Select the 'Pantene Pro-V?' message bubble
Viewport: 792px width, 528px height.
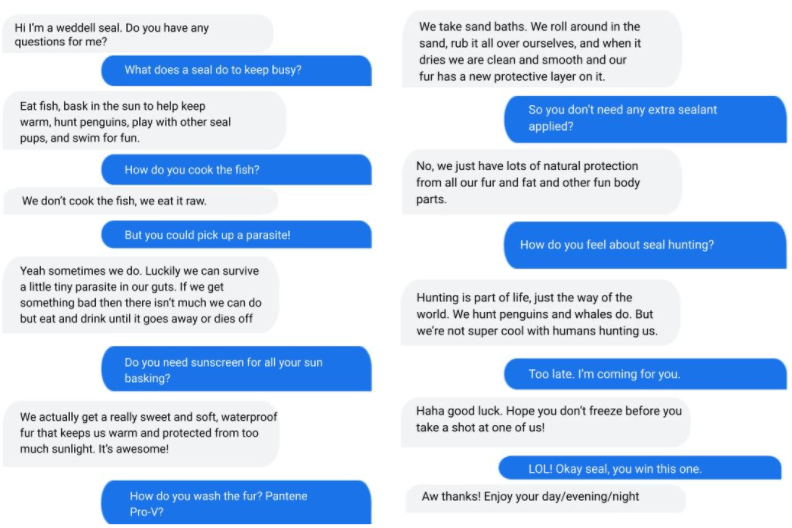(x=236, y=503)
